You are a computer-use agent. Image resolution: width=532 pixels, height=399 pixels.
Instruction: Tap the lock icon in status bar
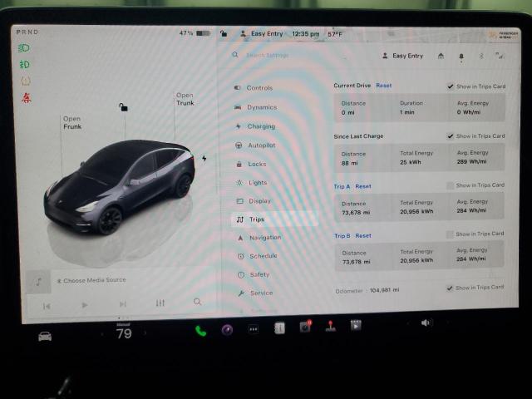pyautogui.click(x=224, y=33)
